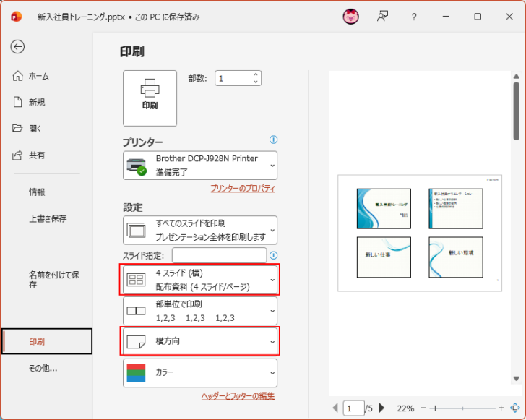Click the fit-to-page zoom icon
The width and height of the screenshot is (526, 420).
pos(515,408)
